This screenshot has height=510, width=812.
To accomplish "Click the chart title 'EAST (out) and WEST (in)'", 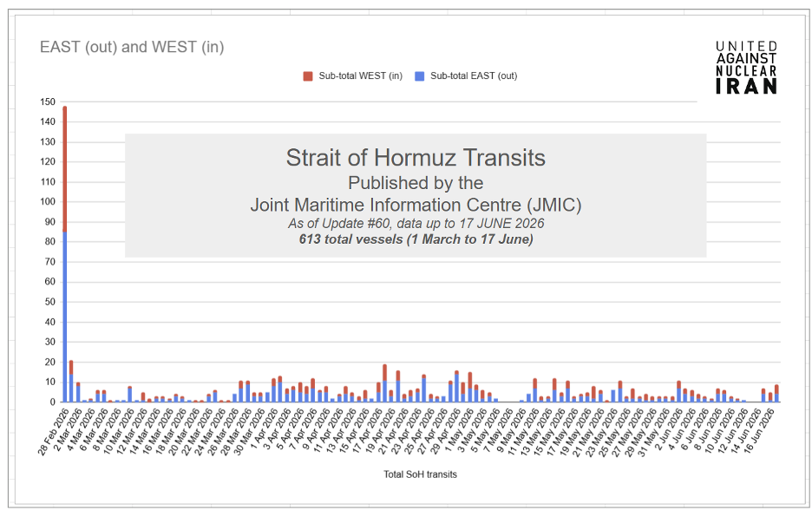I will click(132, 47).
